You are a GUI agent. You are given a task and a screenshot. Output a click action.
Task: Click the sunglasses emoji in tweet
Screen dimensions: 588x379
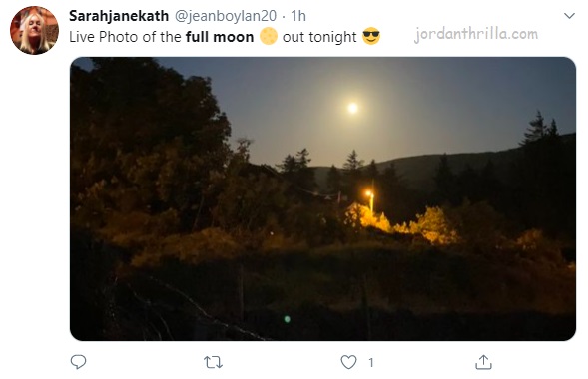[x=371, y=36]
